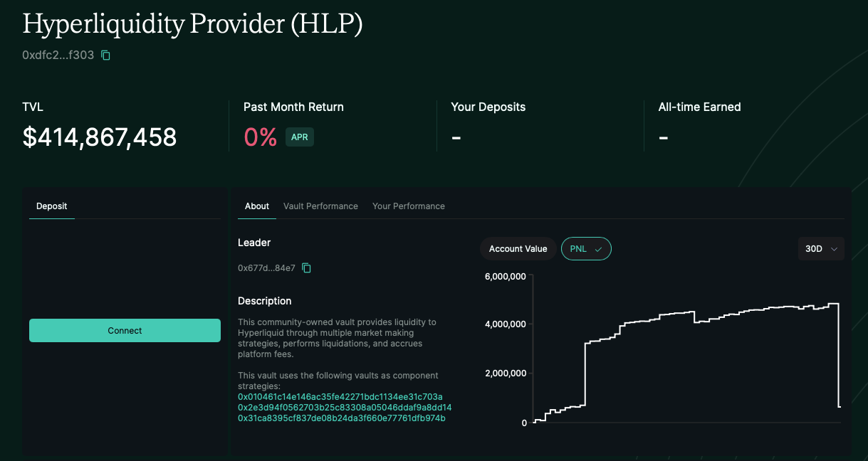868x461 pixels.
Task: Copy the vault address 0xdfc2...f303
Action: click(105, 55)
